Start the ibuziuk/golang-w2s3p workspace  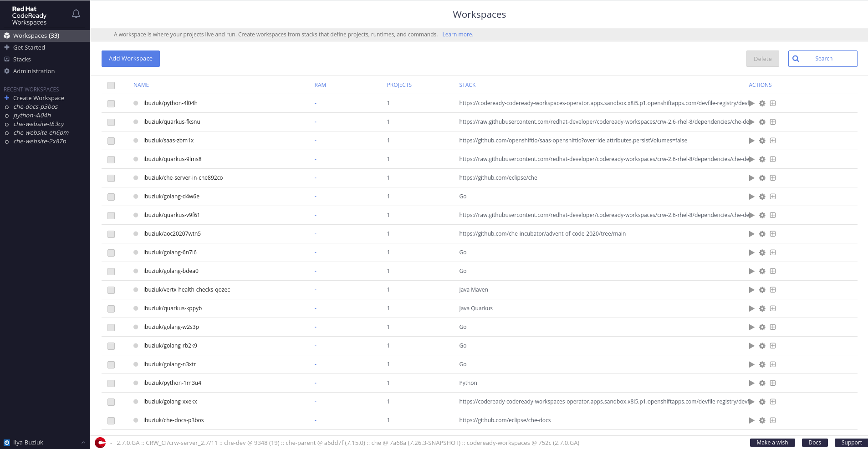click(x=751, y=327)
